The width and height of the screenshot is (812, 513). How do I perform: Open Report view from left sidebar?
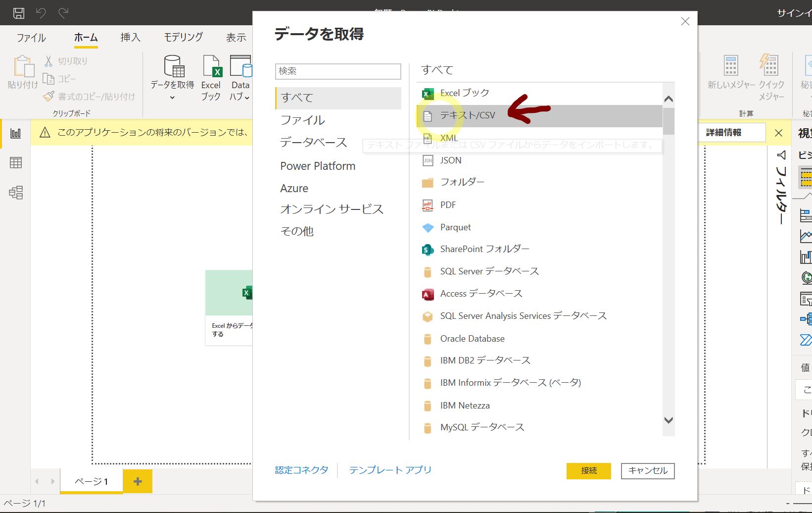(x=16, y=133)
